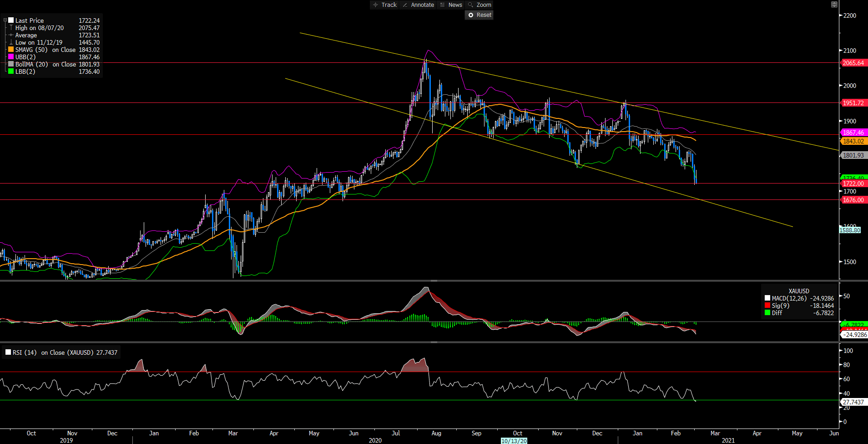Image resolution: width=868 pixels, height=444 pixels.
Task: Reset the chart zoom level
Action: (479, 15)
